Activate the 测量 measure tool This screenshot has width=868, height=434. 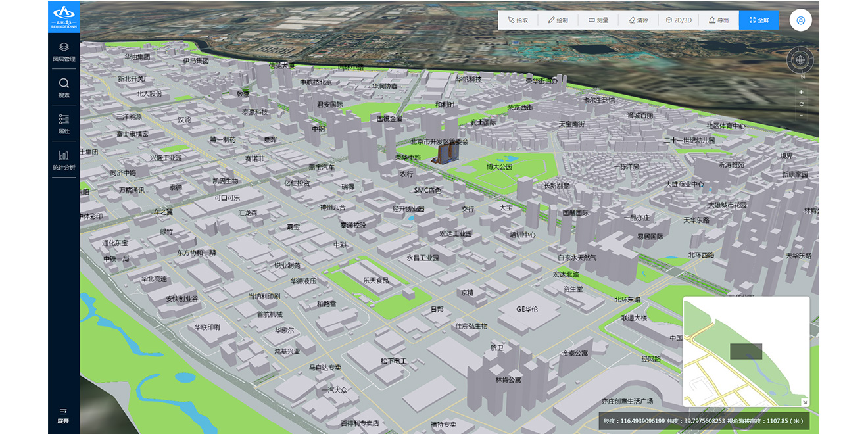[598, 20]
